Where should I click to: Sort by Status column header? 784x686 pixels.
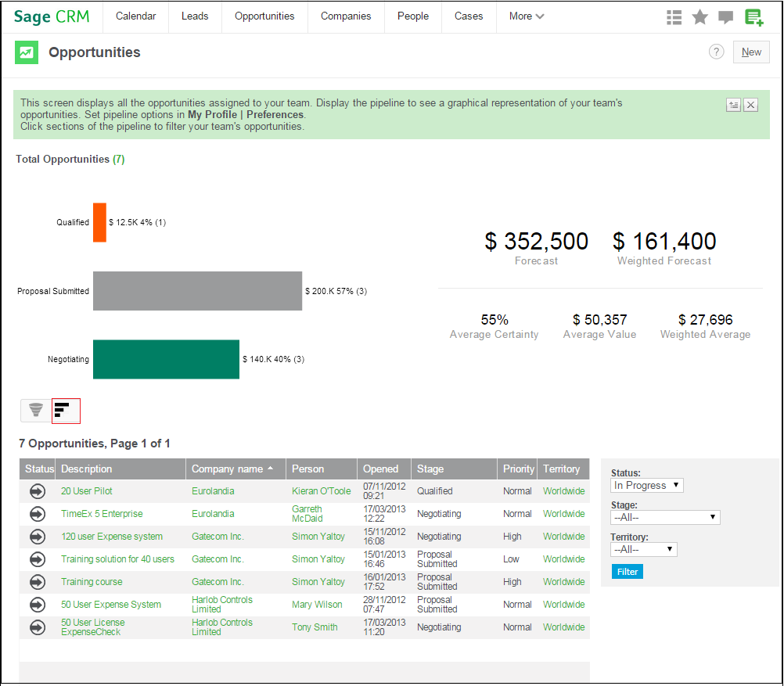point(39,469)
